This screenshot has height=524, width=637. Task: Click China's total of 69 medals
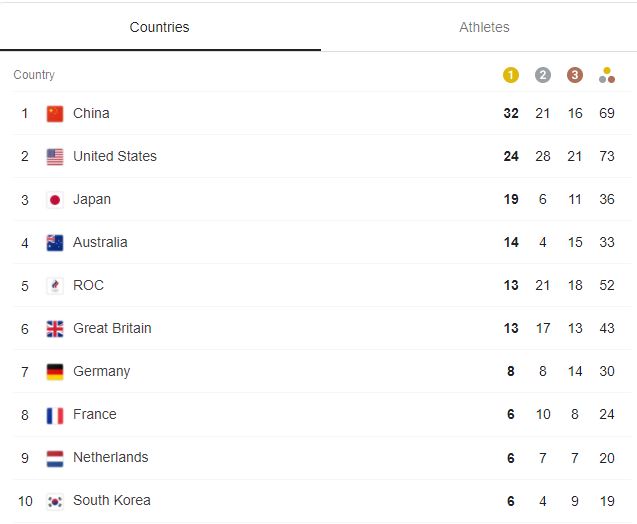pyautogui.click(x=607, y=113)
